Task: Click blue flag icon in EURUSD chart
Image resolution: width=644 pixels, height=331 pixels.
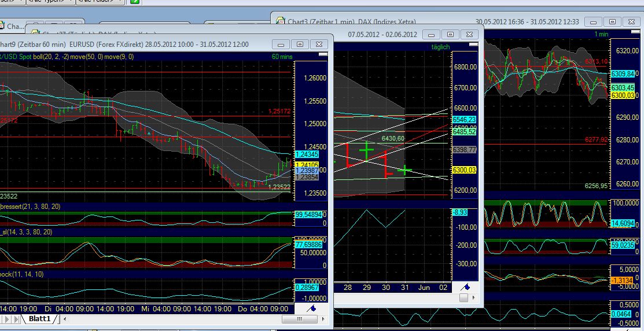Action: tap(311, 308)
